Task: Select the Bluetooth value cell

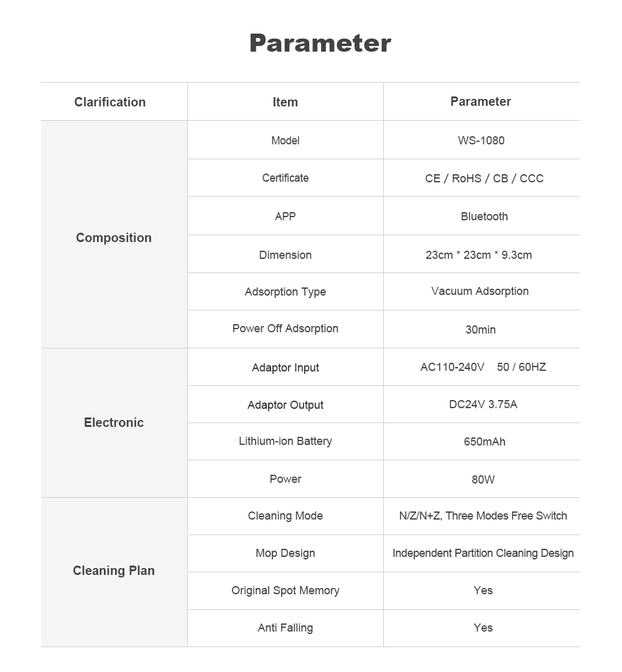Action: pos(484,217)
